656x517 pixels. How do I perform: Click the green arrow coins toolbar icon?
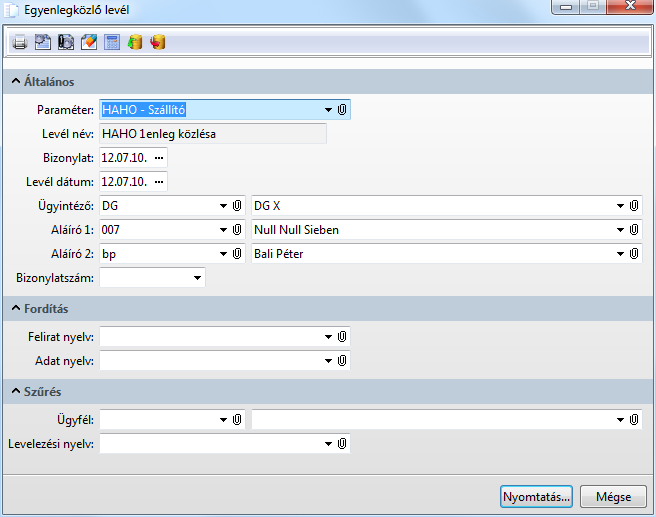coord(135,42)
